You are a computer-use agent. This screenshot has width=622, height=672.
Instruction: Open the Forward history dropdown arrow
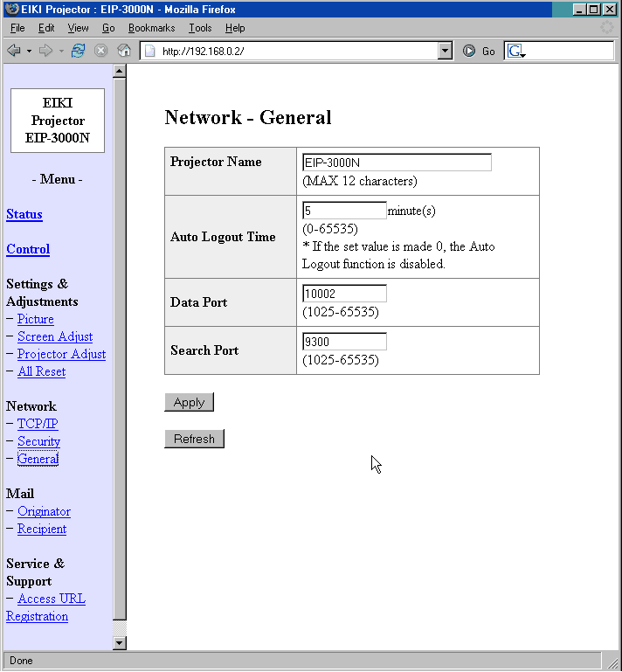(61, 51)
